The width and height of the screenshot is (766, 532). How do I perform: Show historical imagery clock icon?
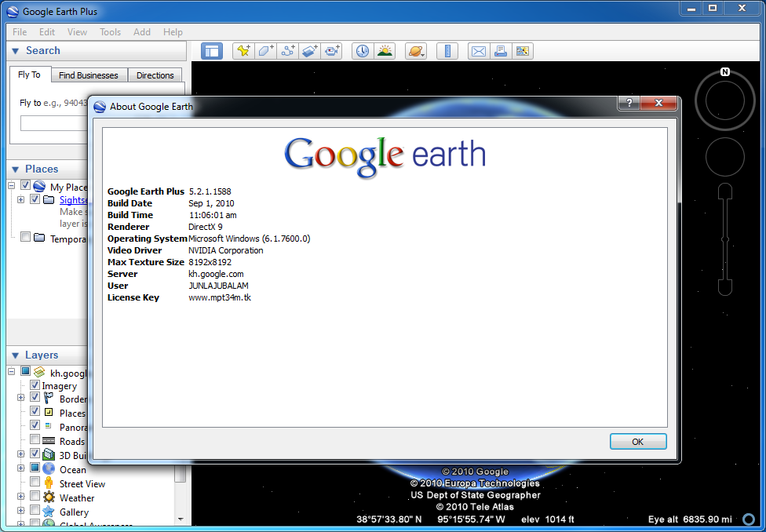pyautogui.click(x=363, y=51)
